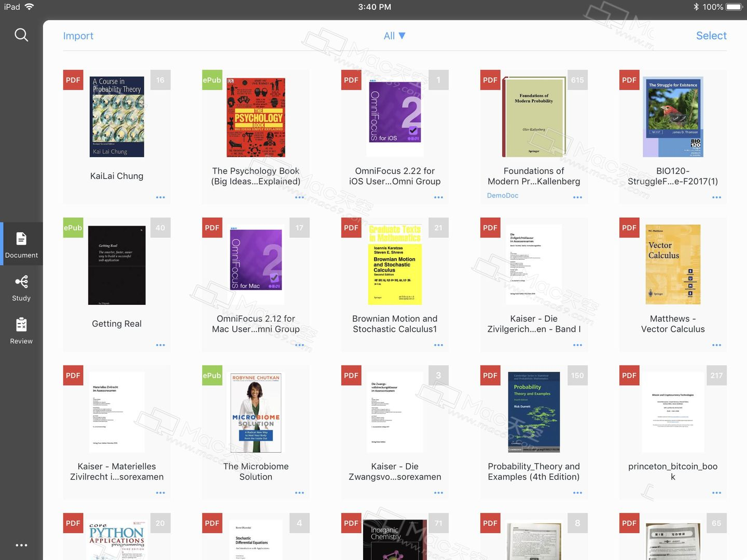Switch to the Review section
The width and height of the screenshot is (747, 560).
(21, 331)
